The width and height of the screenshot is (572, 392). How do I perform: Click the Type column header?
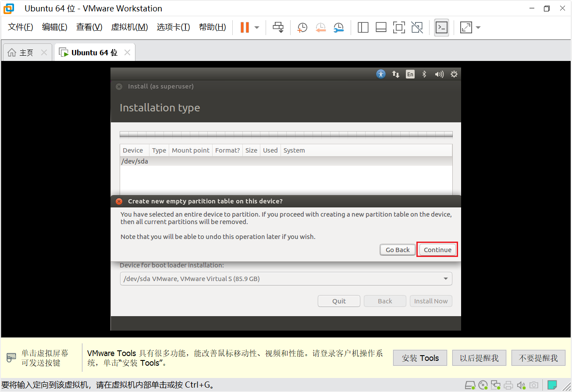coord(159,150)
